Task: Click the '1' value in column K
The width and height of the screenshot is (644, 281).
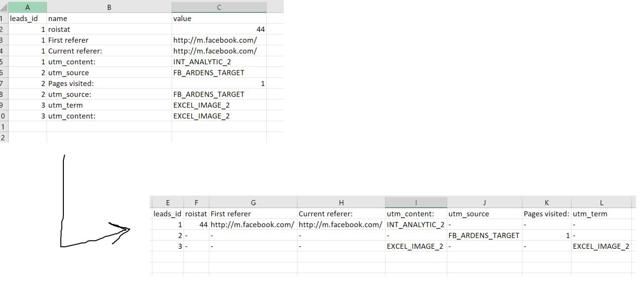Action: (547, 235)
